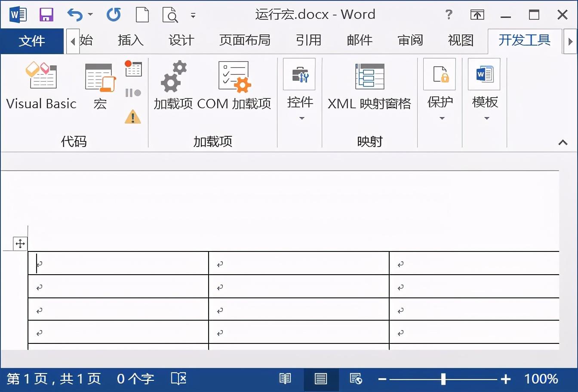The width and height of the screenshot is (578, 392).
Task: Open the 加载项 Add-ins button
Action: coord(173,86)
